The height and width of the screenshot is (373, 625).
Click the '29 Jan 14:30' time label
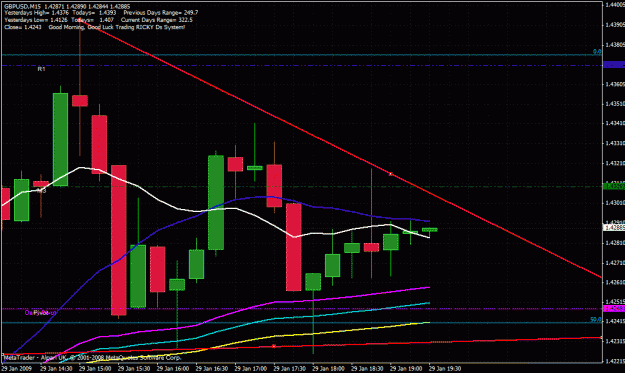(x=56, y=369)
